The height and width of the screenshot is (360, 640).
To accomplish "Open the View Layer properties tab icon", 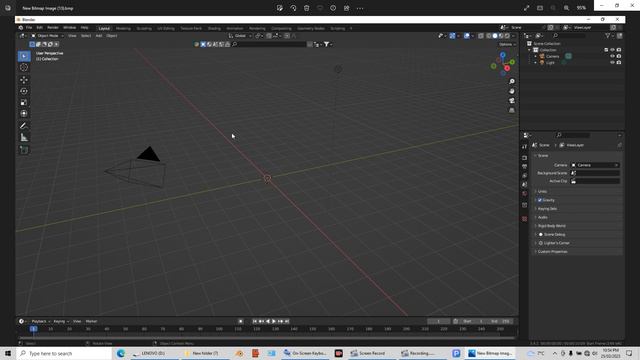I will pos(524,176).
